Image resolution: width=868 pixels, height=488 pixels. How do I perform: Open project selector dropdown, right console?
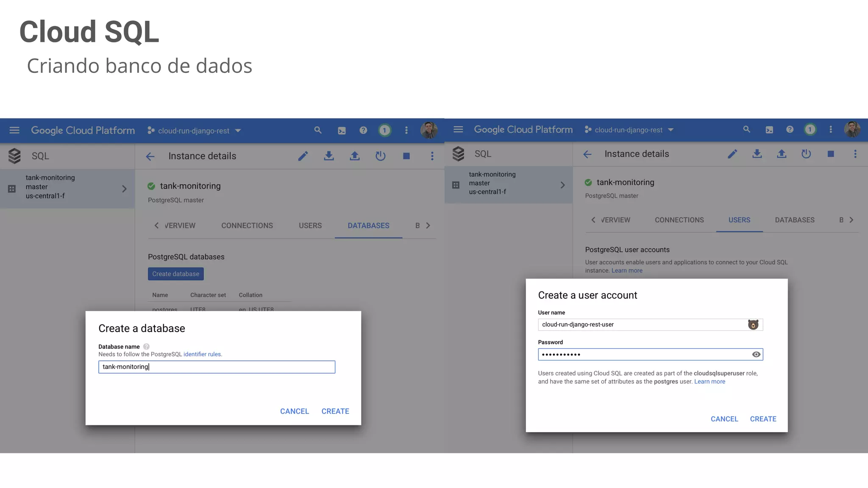pyautogui.click(x=629, y=130)
